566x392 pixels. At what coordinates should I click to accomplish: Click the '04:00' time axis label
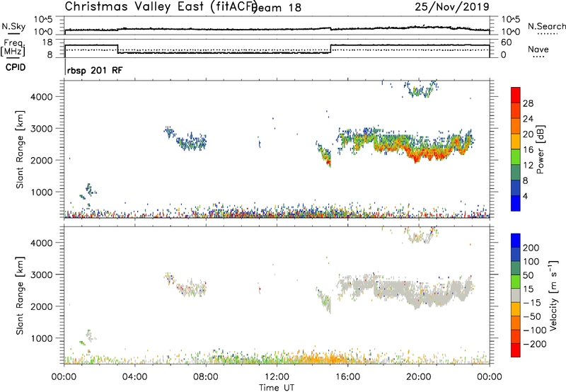[x=134, y=377]
